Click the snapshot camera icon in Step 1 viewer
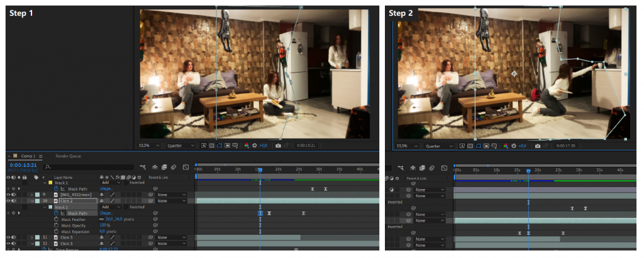This screenshot has width=644, height=258. (x=278, y=146)
